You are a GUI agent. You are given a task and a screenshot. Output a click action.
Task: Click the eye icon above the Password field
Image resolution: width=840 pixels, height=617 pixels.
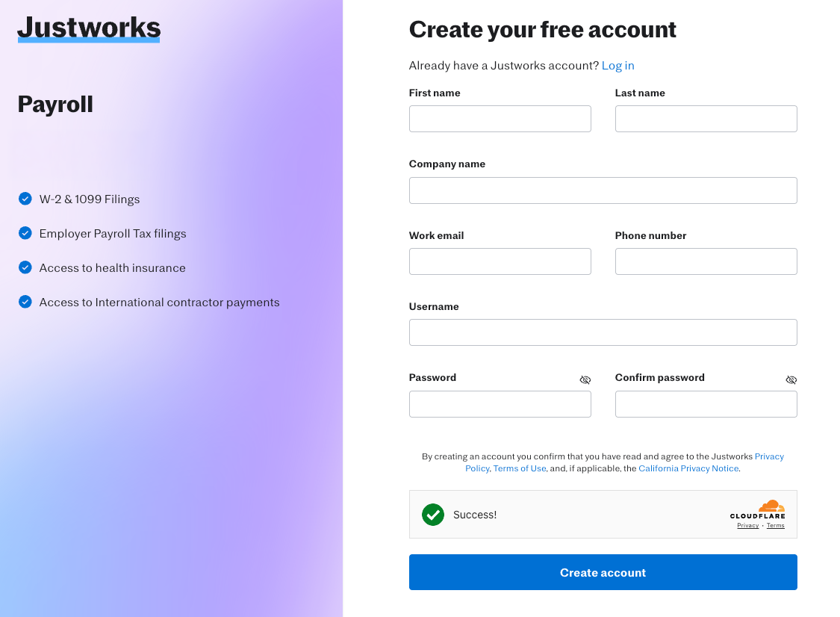[585, 379]
